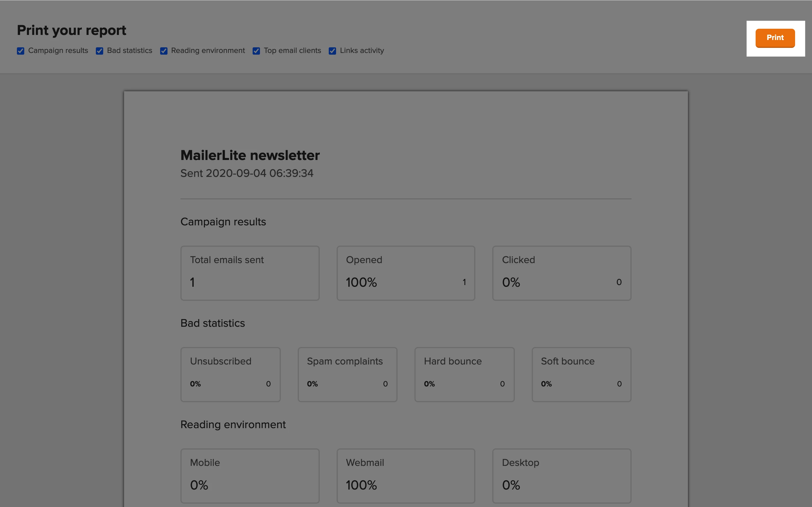Select the Desktop 0% card
The width and height of the screenshot is (812, 507).
[561, 475]
